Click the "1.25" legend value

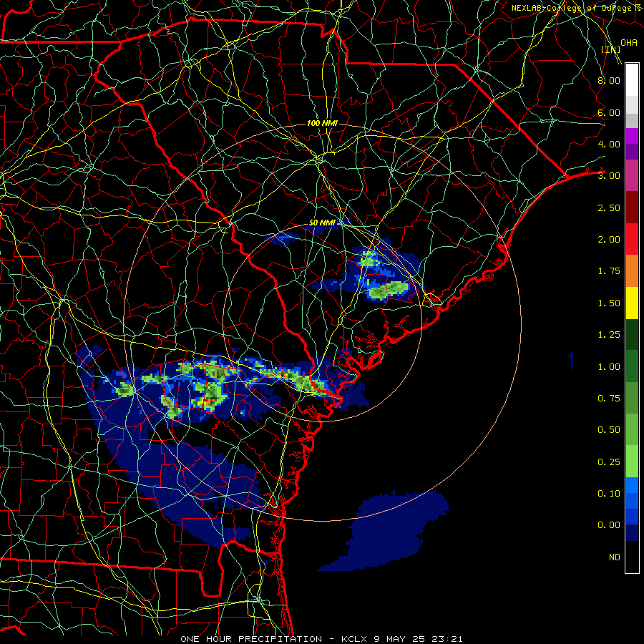[609, 335]
